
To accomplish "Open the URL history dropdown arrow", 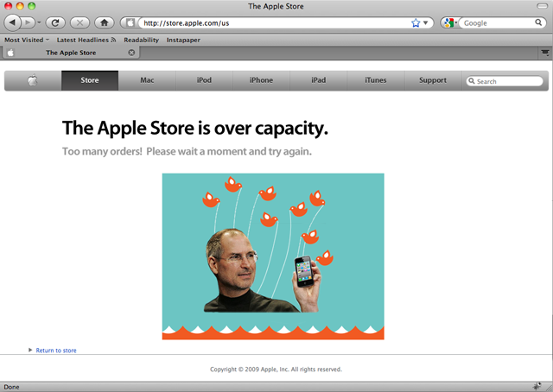I will click(x=426, y=23).
